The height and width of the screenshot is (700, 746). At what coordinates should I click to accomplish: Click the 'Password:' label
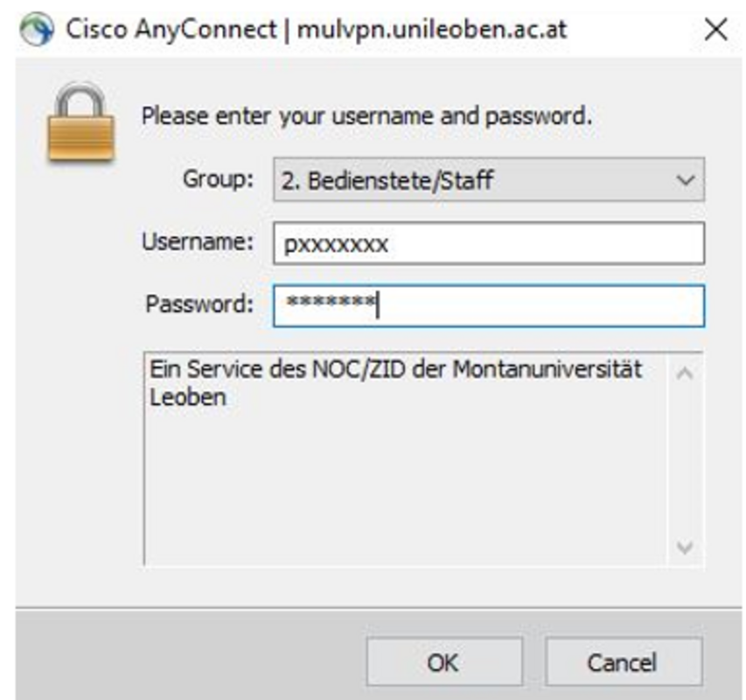click(x=199, y=304)
